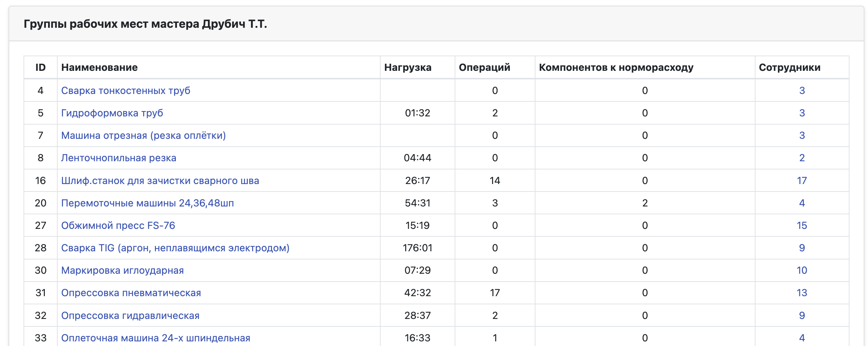Screen dimensions: 868x346
Task: Click Машина отрезная (резка оплётки) link
Action: click(143, 135)
